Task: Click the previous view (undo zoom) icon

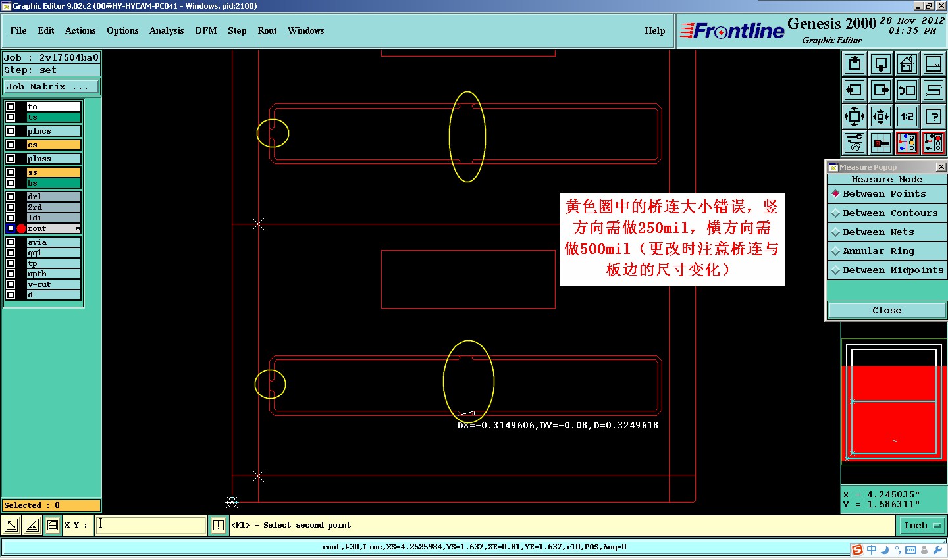Action: 907,90
